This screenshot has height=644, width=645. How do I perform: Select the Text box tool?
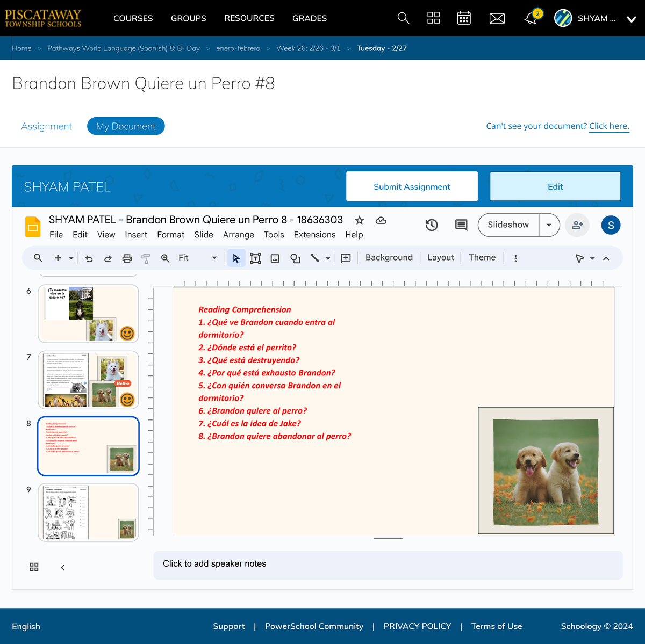(255, 258)
